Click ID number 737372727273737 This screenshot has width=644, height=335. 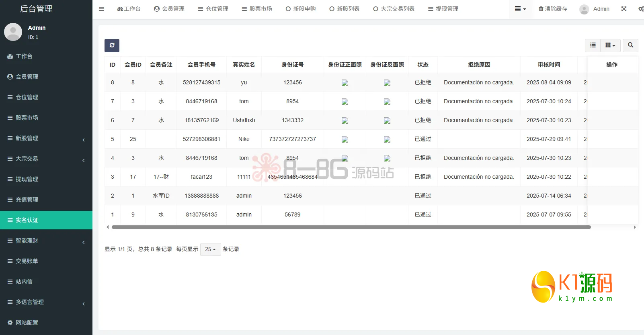[x=293, y=139]
